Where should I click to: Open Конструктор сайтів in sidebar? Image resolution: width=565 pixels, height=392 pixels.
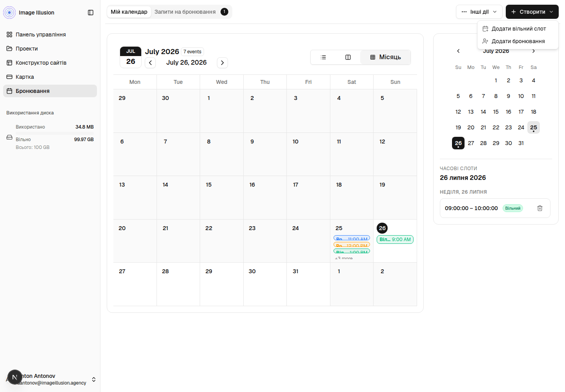[x=50, y=63]
